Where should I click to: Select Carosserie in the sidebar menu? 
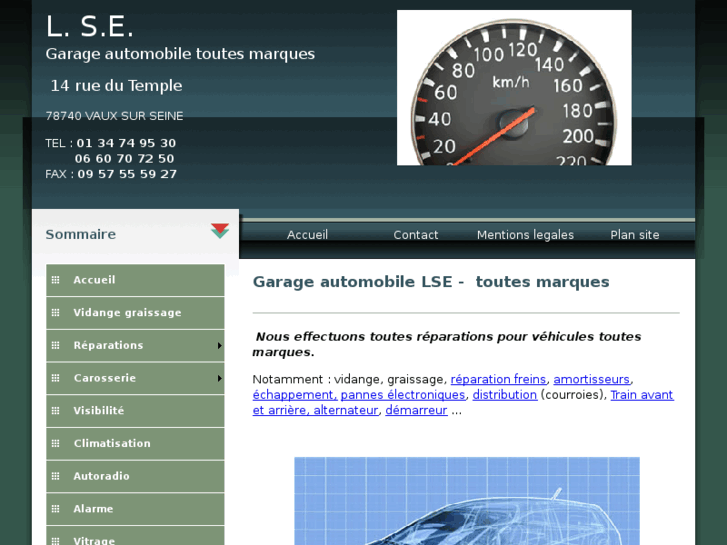[135, 378]
